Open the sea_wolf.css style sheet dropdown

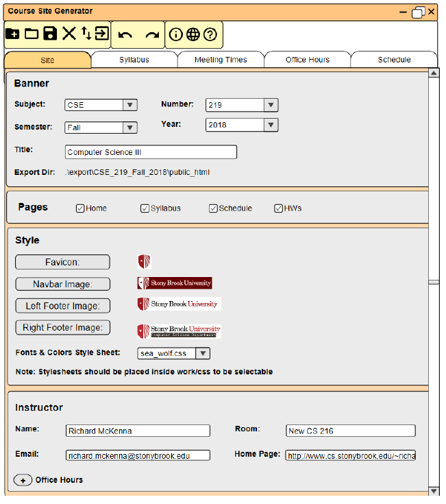pos(174,354)
